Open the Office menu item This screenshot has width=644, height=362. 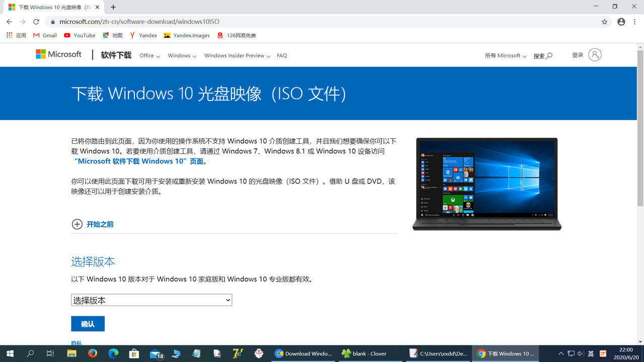pyautogui.click(x=146, y=56)
